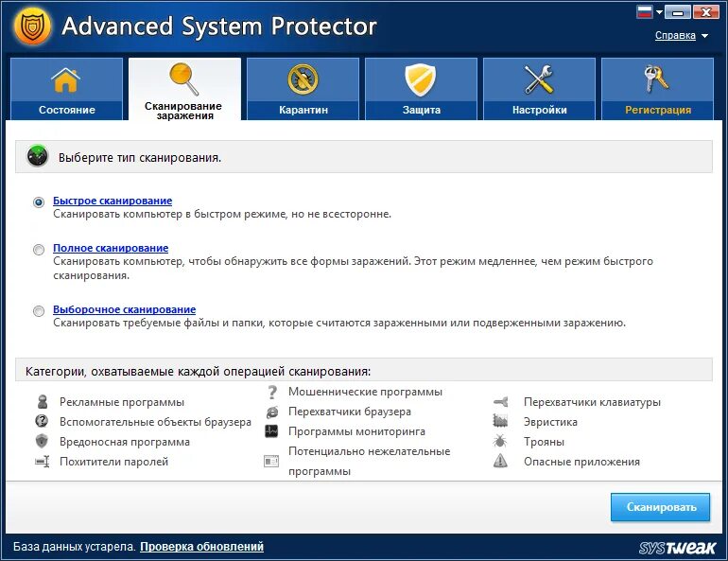This screenshot has width=728, height=561.
Task: Click the Перехватчики клавиатуры label
Action: (x=592, y=402)
